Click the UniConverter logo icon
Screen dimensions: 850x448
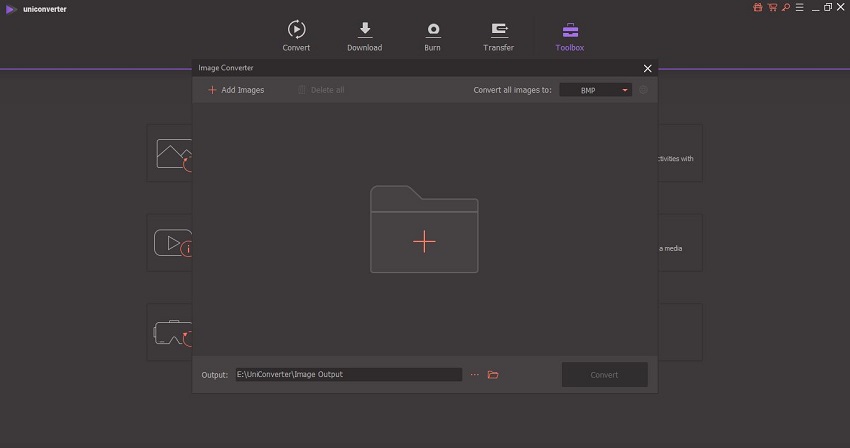pyautogui.click(x=10, y=8)
